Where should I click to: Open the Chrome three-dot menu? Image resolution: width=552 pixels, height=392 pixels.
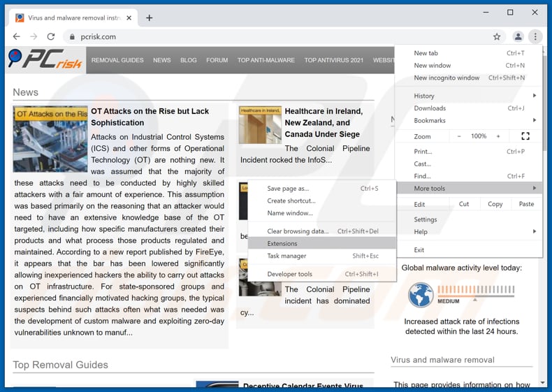[535, 36]
